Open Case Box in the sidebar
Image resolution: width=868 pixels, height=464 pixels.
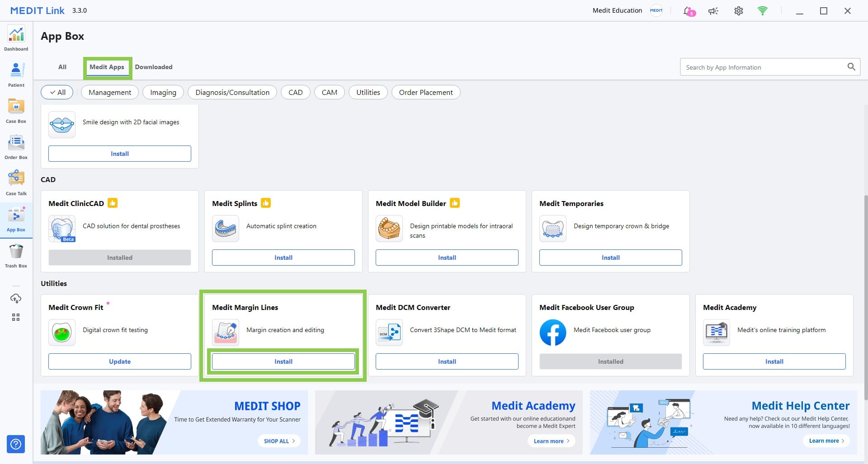pyautogui.click(x=16, y=111)
